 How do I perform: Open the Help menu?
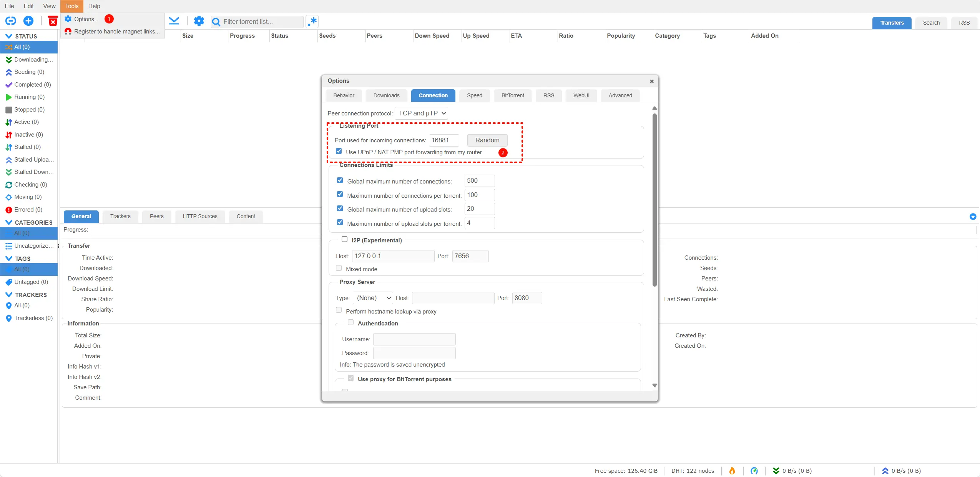point(94,6)
